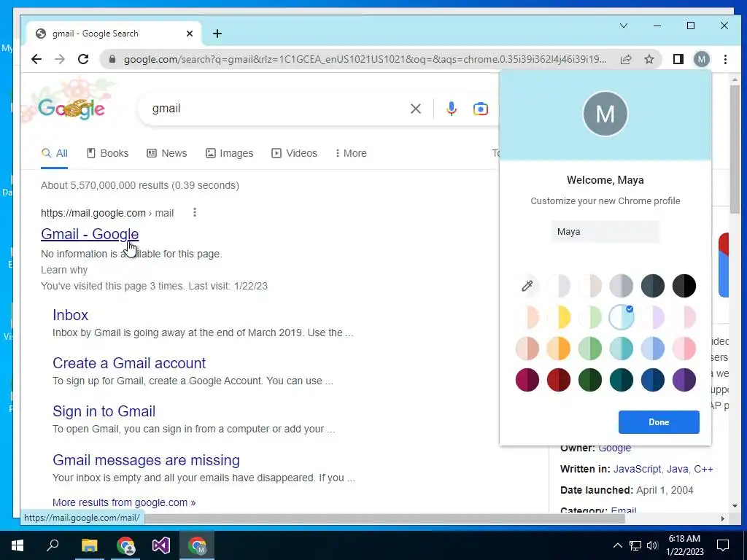Open the Windows Start menu
This screenshot has width=747, height=560.
[18, 545]
